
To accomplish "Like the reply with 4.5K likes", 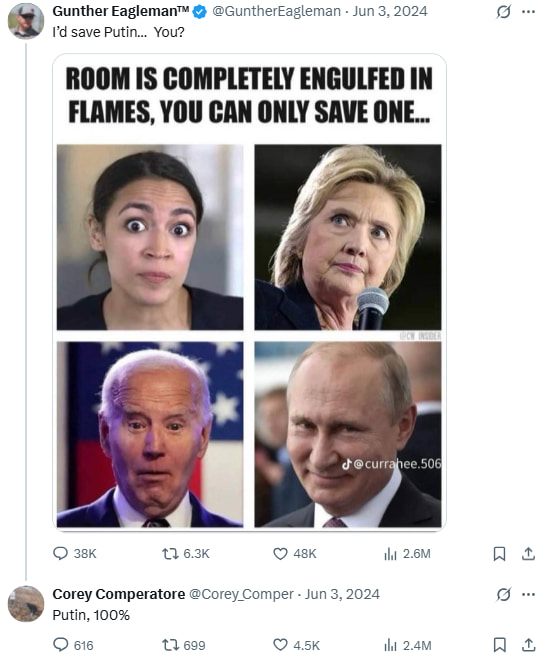I will pyautogui.click(x=296, y=645).
